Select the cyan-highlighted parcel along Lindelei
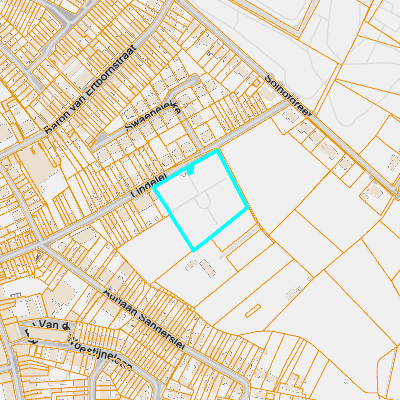Image resolution: width=400 pixels, height=400 pixels. point(201,200)
